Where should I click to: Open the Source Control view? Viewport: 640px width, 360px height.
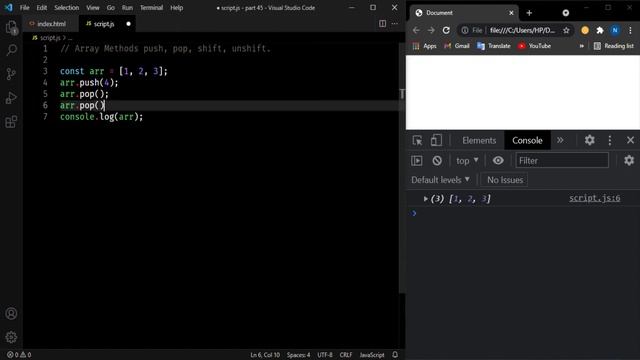(x=11, y=74)
